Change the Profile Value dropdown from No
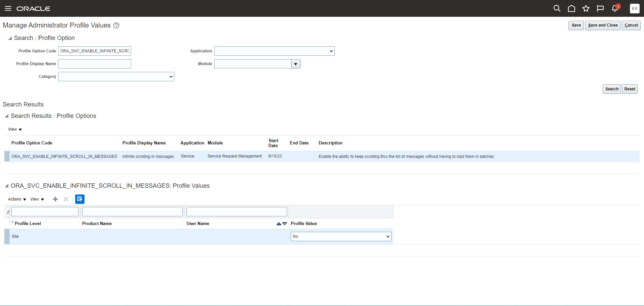This screenshot has height=306, width=644. tap(341, 236)
